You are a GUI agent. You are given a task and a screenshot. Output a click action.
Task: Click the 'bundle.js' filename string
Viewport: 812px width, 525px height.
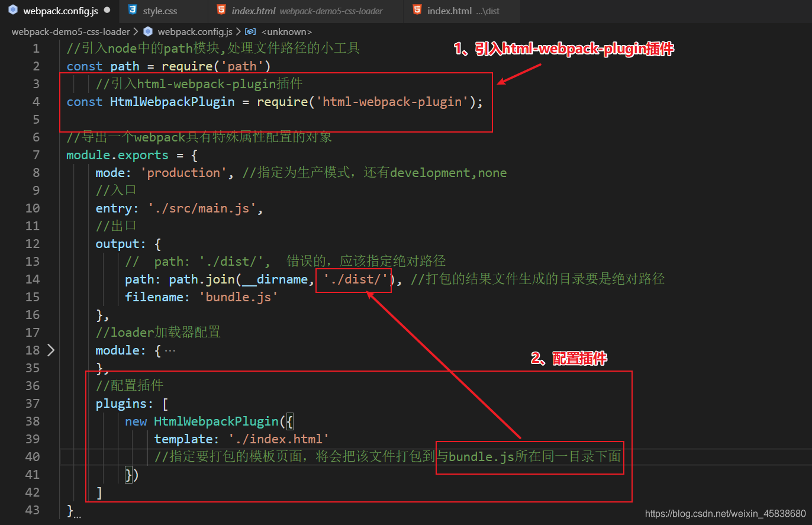[238, 297]
